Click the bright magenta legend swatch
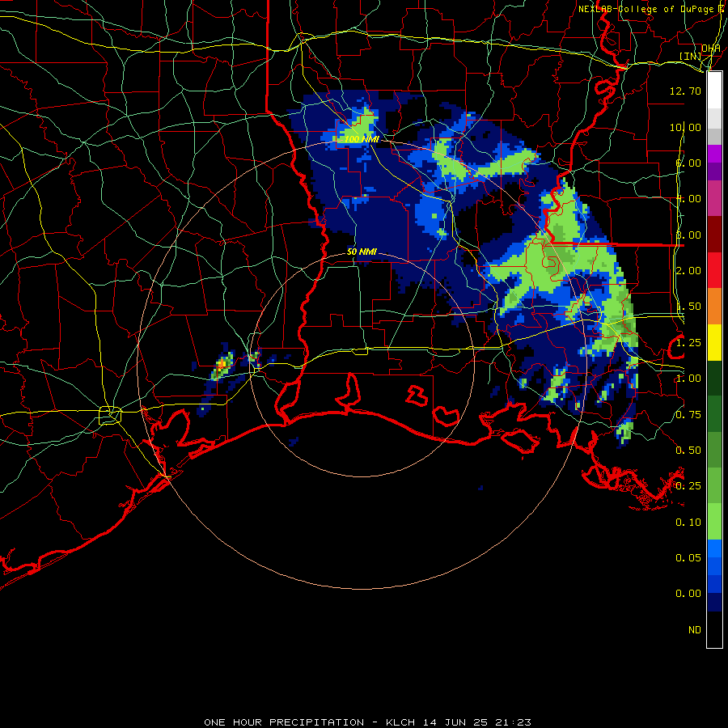Image resolution: width=728 pixels, height=728 pixels. pyautogui.click(x=714, y=154)
